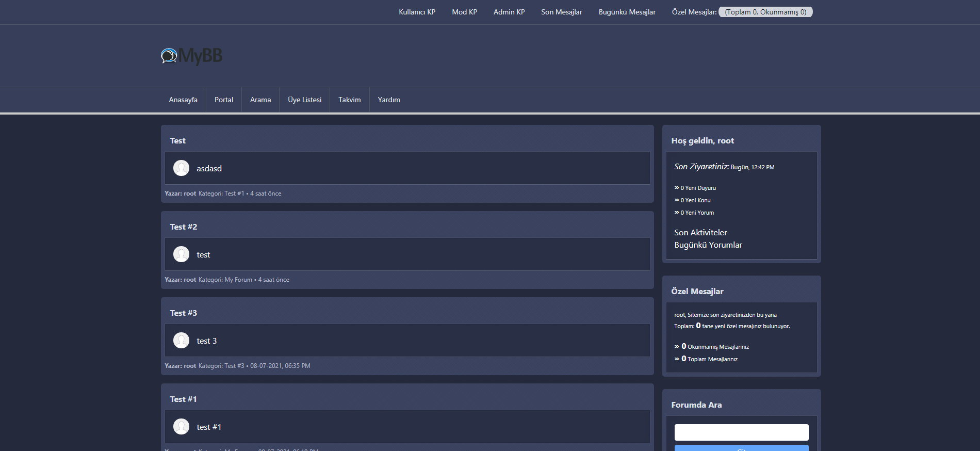The image size is (980, 451).
Task: Open the Admin KP link
Action: click(x=509, y=12)
